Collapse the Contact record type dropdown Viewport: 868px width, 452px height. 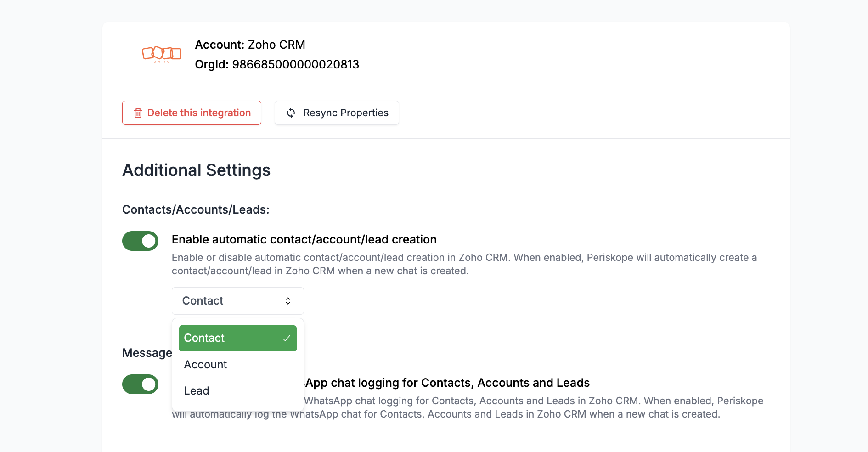(x=237, y=301)
